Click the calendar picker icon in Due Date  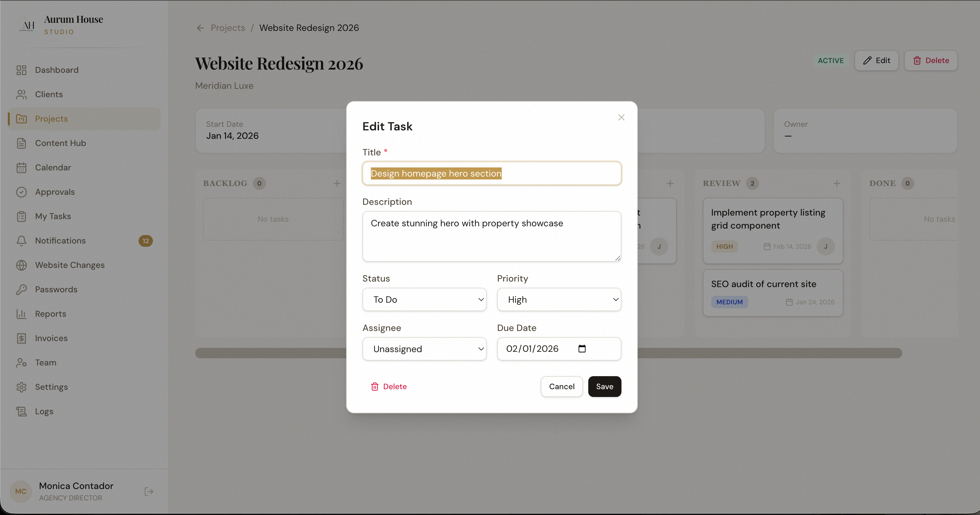582,349
